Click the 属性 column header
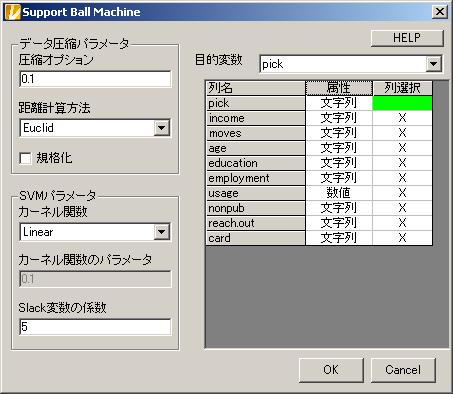Screen dimensions: 453x394 pyautogui.click(x=339, y=88)
